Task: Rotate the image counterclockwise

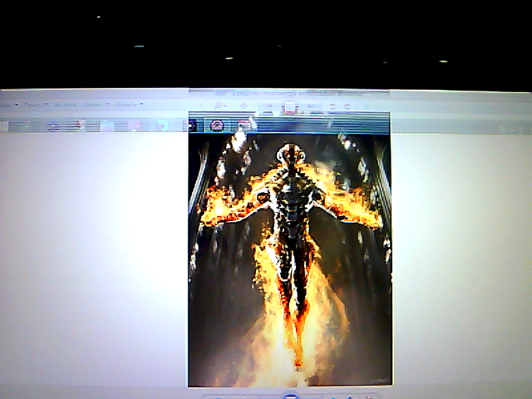Action: [334, 396]
